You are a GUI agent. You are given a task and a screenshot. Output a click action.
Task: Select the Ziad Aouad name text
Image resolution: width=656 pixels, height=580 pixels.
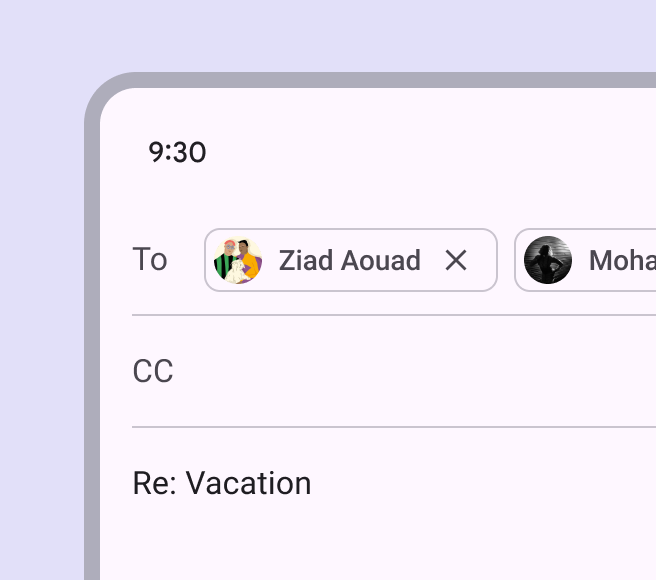coord(349,260)
